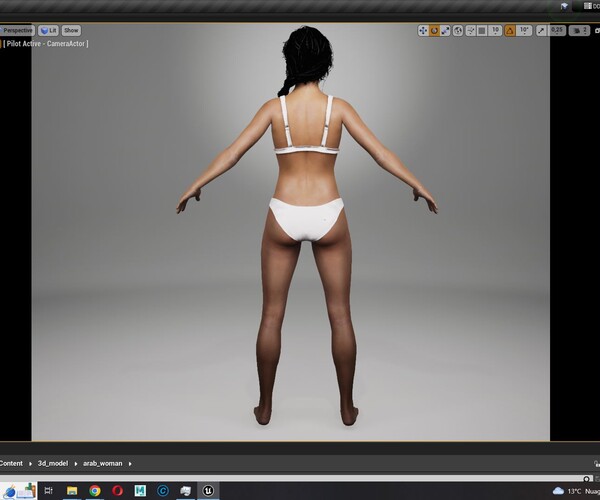
Task: Open File Explorer from the taskbar
Action: point(72,490)
